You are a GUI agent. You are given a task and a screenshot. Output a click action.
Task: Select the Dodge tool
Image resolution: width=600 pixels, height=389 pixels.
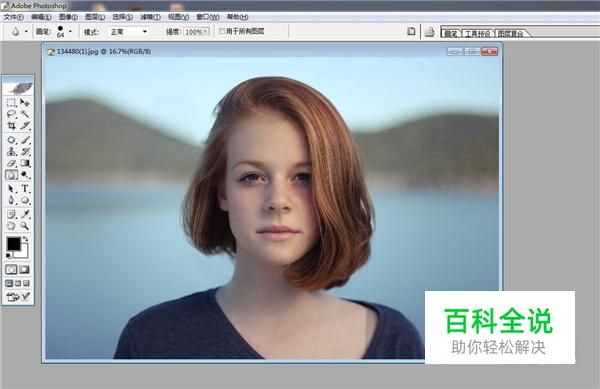(25, 175)
